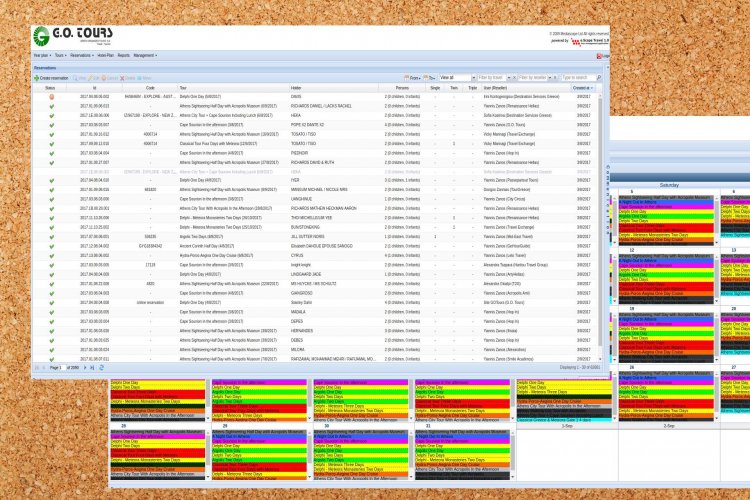The height and width of the screenshot is (500, 750).
Task: Click the refresh icon in pager
Action: pyautogui.click(x=101, y=367)
